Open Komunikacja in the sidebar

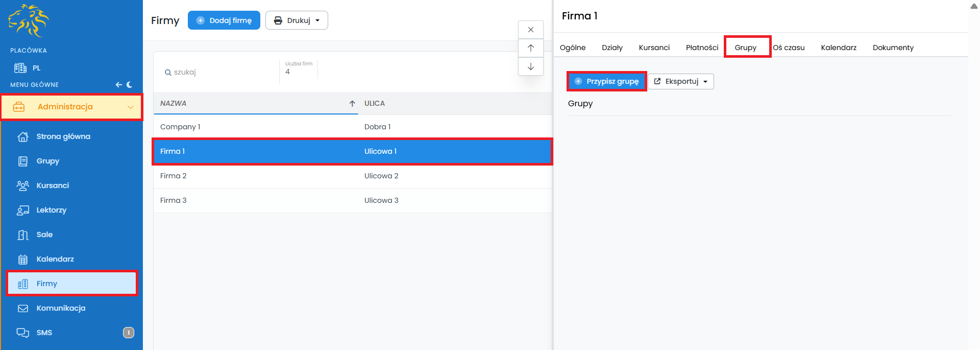(61, 308)
